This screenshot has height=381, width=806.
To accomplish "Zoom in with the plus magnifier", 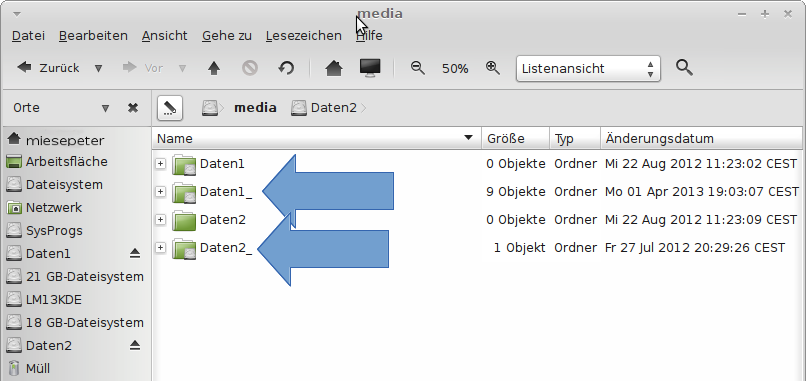I will coord(492,68).
